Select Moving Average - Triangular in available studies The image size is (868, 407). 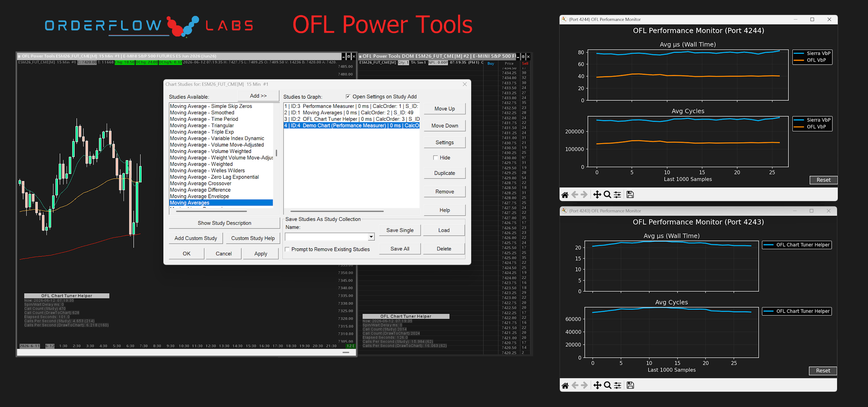click(x=221, y=125)
